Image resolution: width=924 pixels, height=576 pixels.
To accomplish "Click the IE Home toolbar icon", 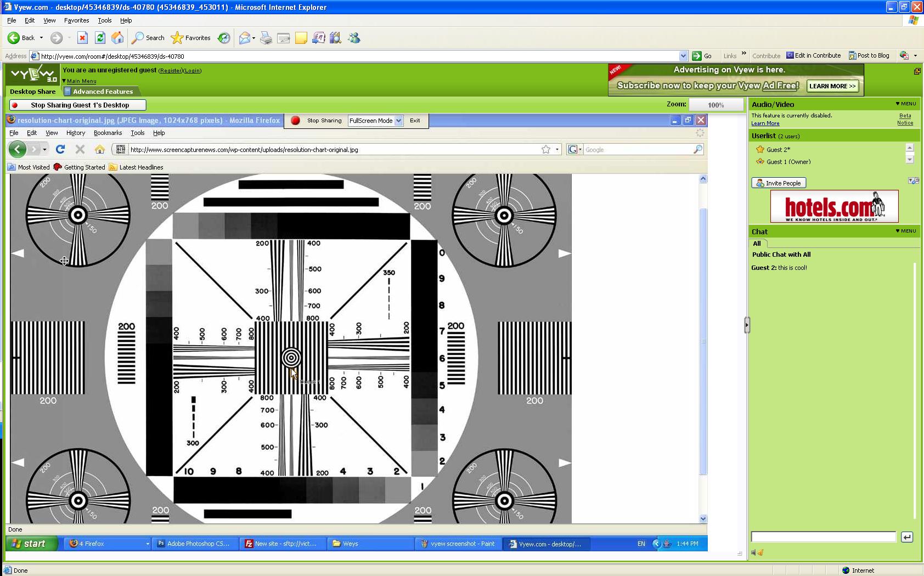I will [117, 38].
